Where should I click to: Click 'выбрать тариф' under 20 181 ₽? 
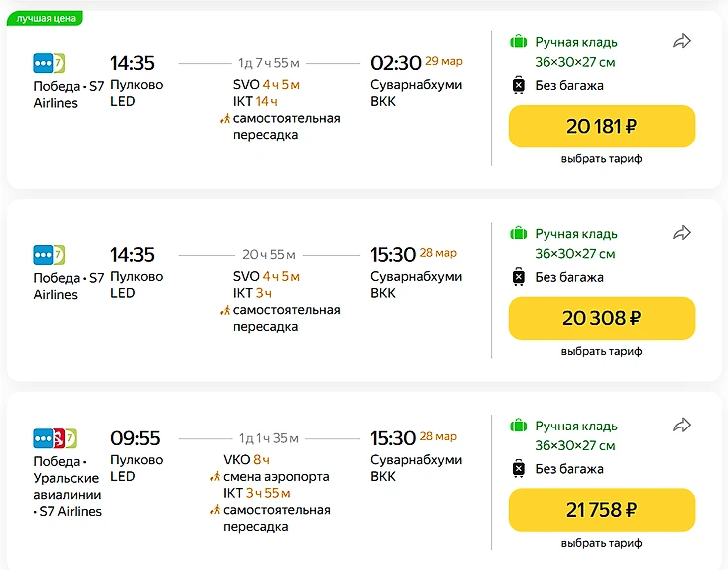601,158
